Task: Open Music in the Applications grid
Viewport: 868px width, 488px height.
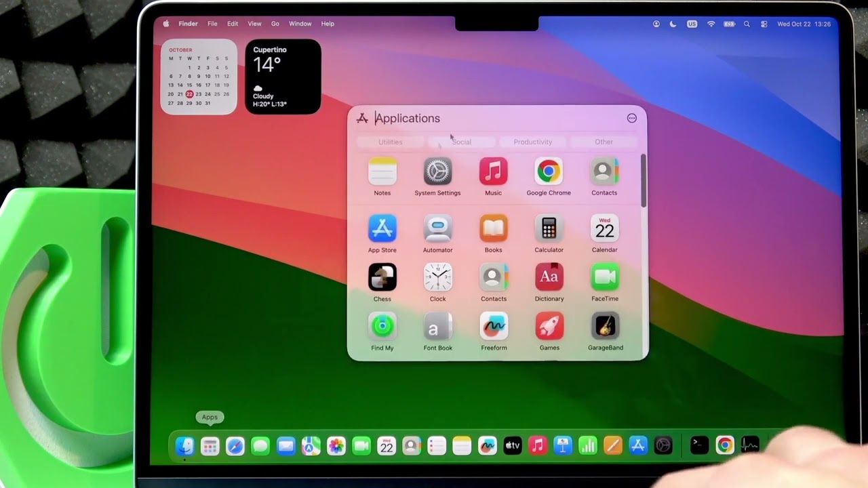Action: pyautogui.click(x=494, y=171)
